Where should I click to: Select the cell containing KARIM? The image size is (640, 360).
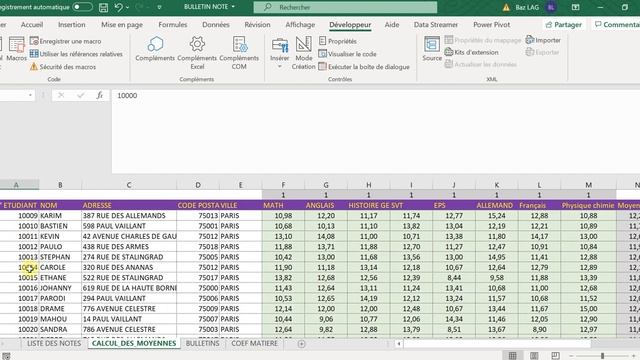click(60, 216)
